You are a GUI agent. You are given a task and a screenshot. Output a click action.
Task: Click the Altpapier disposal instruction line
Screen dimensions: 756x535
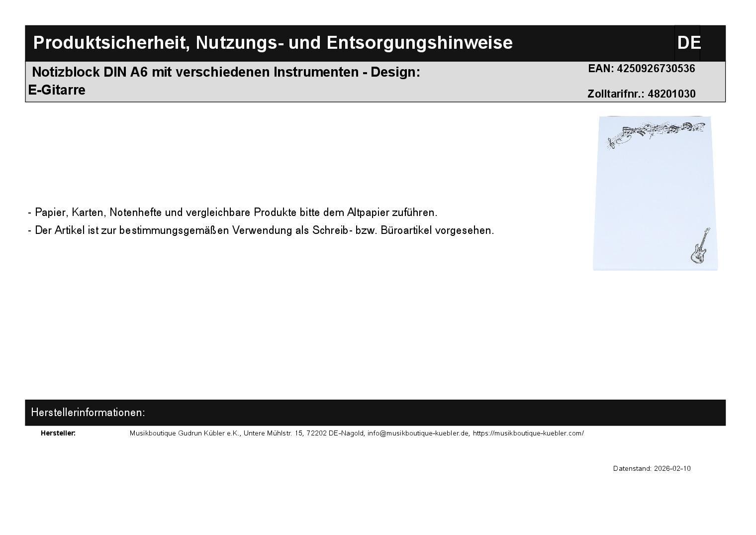click(x=233, y=213)
